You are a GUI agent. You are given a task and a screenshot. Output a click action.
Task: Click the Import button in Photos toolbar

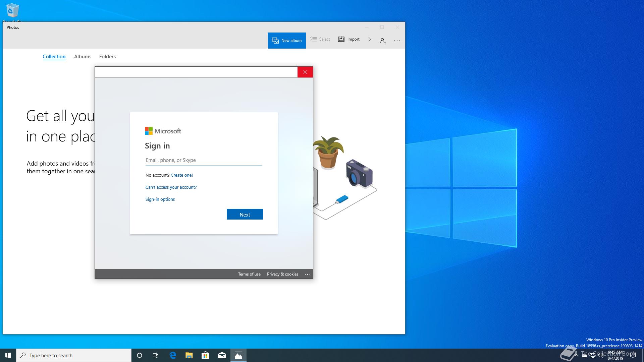tap(349, 39)
